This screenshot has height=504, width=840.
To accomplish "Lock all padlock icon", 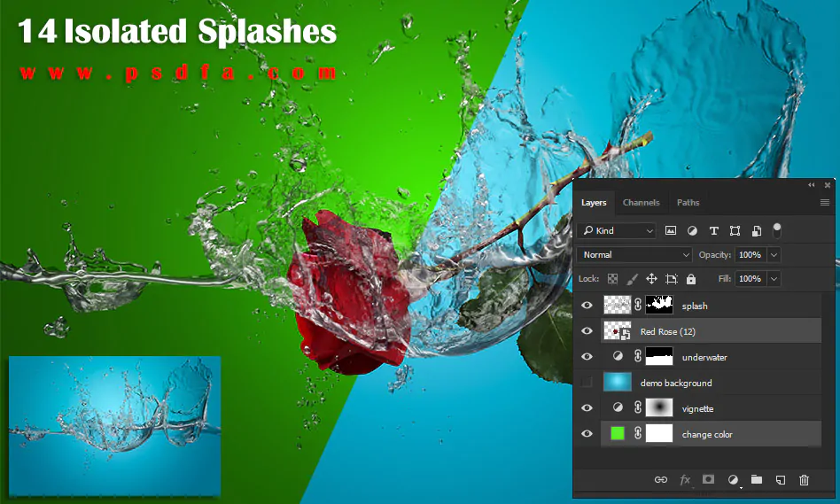I will point(691,279).
